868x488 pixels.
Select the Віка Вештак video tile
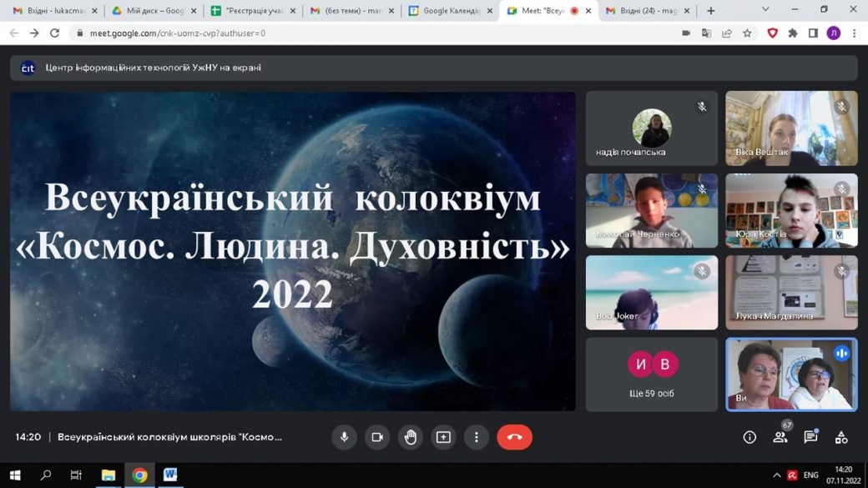(x=791, y=128)
